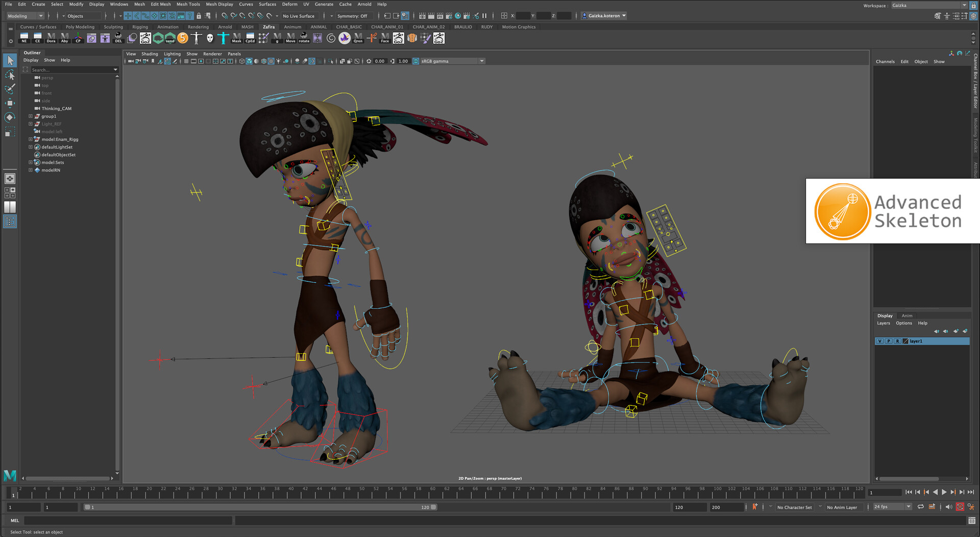Open the Deform menu
This screenshot has width=980, height=537.
(289, 4)
